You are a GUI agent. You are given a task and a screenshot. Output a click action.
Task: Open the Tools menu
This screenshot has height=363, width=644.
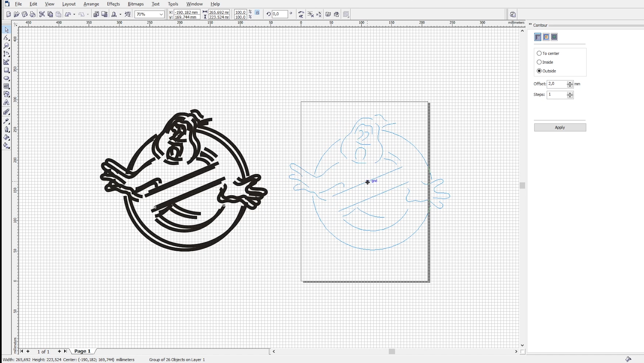pyautogui.click(x=173, y=4)
